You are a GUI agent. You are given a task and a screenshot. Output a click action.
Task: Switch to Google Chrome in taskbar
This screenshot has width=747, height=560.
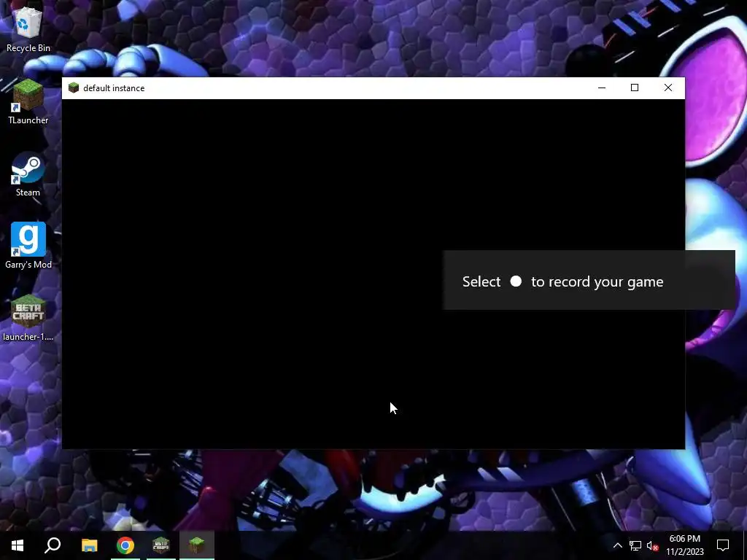pos(125,545)
